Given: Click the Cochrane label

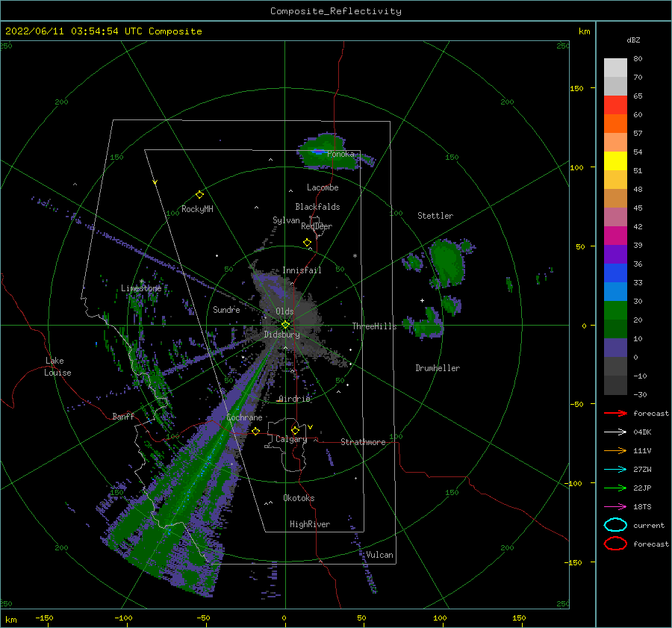Looking at the screenshot, I should (244, 417).
